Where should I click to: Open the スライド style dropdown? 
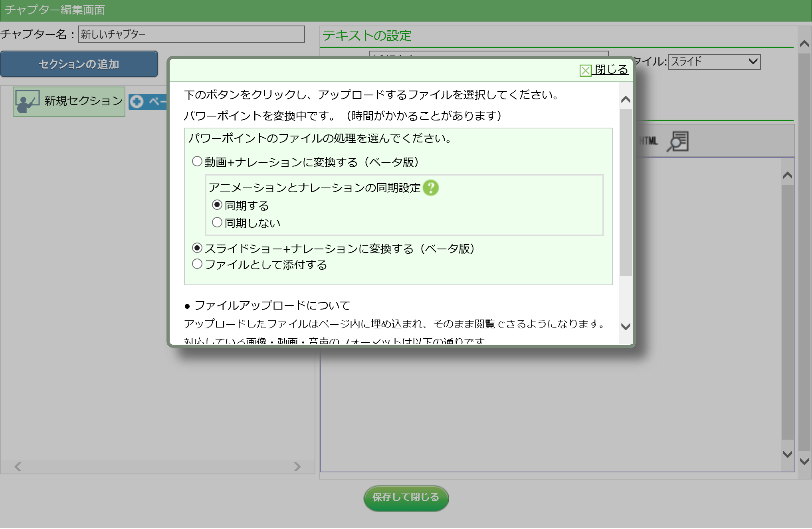[714, 62]
